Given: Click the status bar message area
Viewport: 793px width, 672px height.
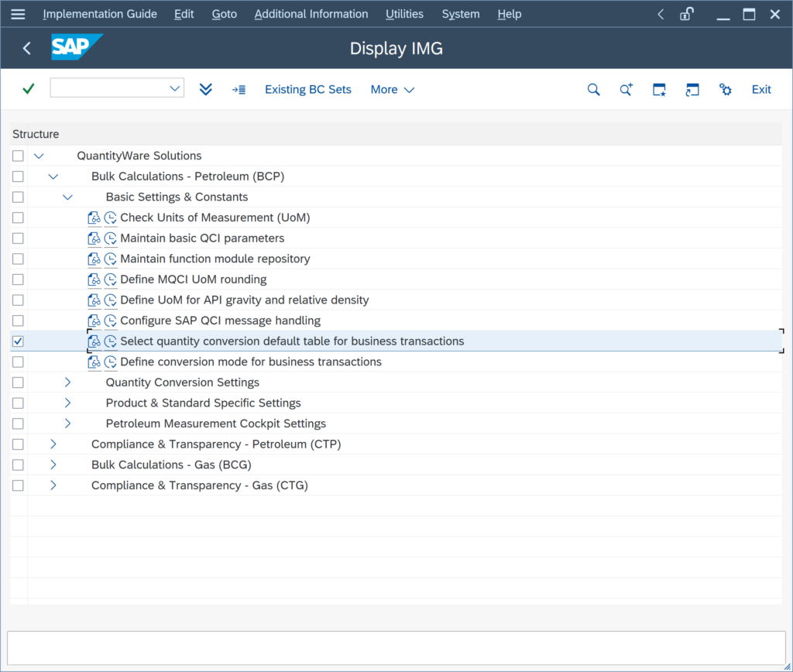Looking at the screenshot, I should (396, 648).
